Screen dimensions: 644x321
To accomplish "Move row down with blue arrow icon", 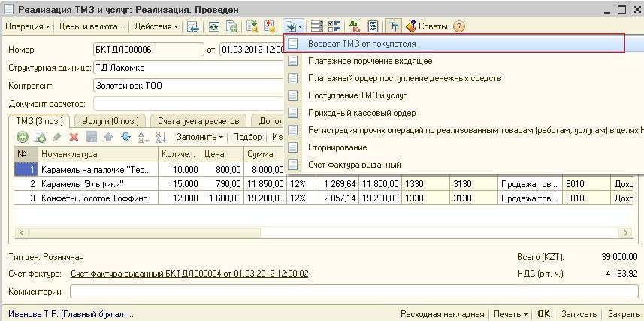I will [x=125, y=137].
